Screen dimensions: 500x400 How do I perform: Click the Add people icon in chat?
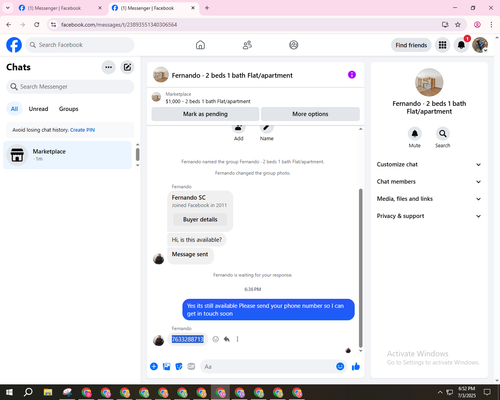[x=239, y=128]
